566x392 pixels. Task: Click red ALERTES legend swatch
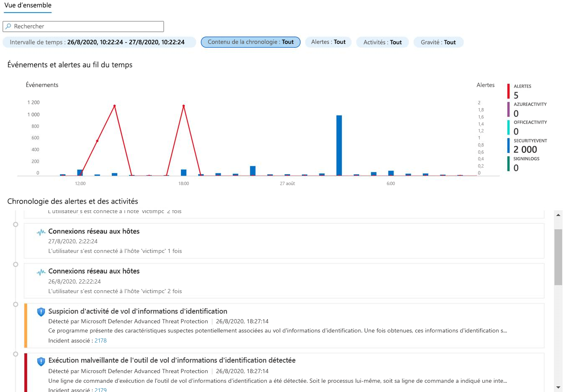pyautogui.click(x=509, y=91)
